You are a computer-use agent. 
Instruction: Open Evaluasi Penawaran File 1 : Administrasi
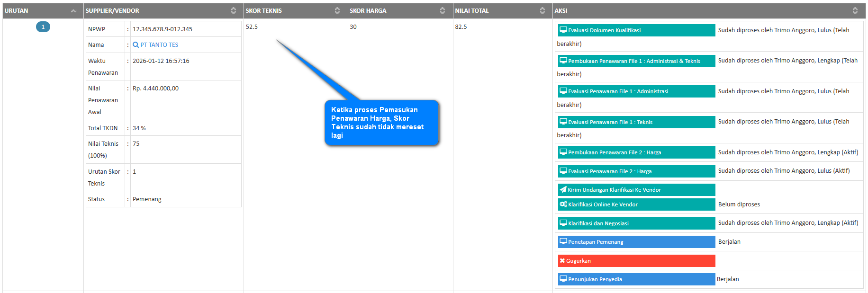tap(636, 91)
